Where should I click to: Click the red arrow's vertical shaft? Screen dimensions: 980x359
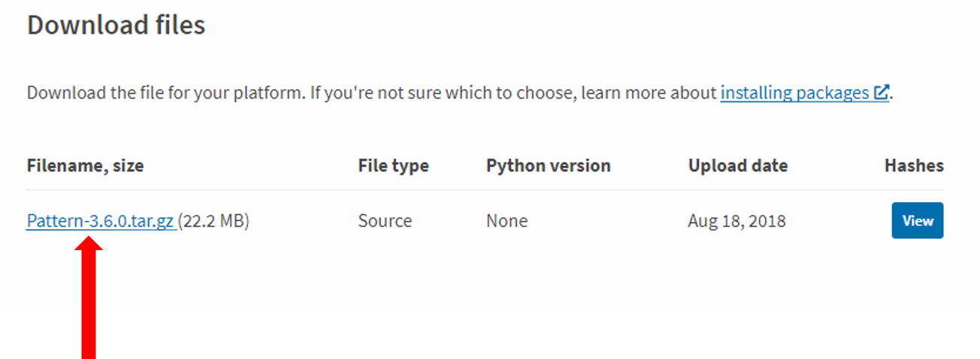pos(89,306)
